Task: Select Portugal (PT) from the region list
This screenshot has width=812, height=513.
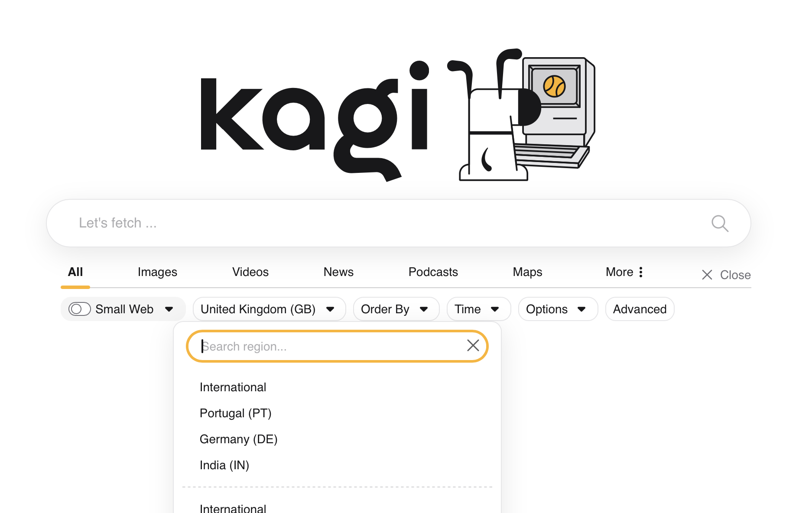Action: pos(235,413)
